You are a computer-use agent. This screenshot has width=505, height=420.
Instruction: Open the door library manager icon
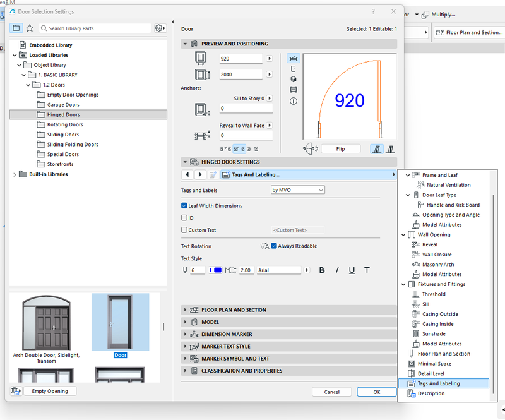click(15, 391)
